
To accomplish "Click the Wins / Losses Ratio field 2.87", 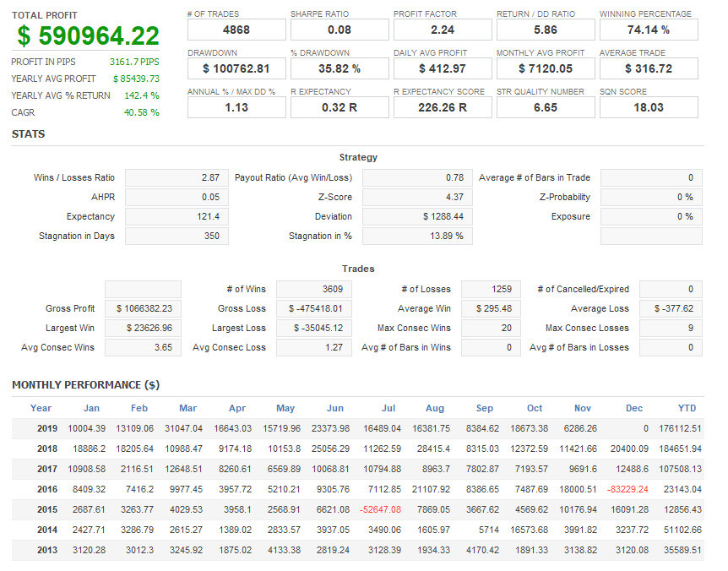I will click(x=177, y=177).
